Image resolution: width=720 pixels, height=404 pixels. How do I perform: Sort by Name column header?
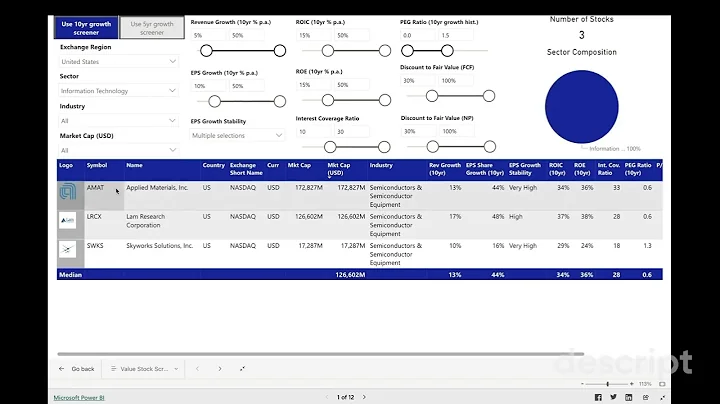pos(135,165)
